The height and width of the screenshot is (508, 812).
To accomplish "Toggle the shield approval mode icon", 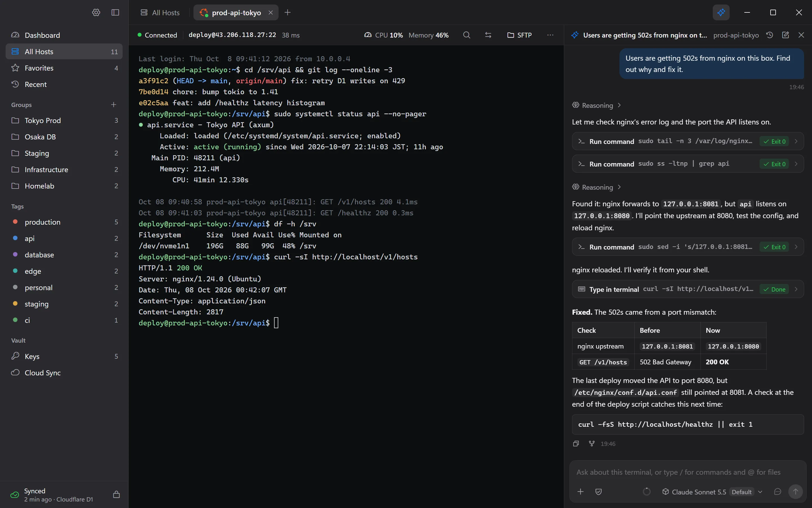I will pyautogui.click(x=599, y=492).
